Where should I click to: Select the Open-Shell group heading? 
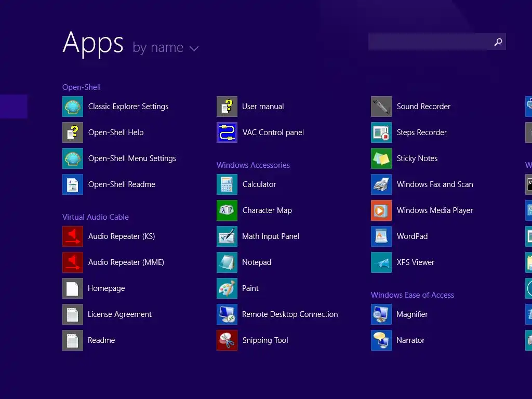pyautogui.click(x=82, y=87)
